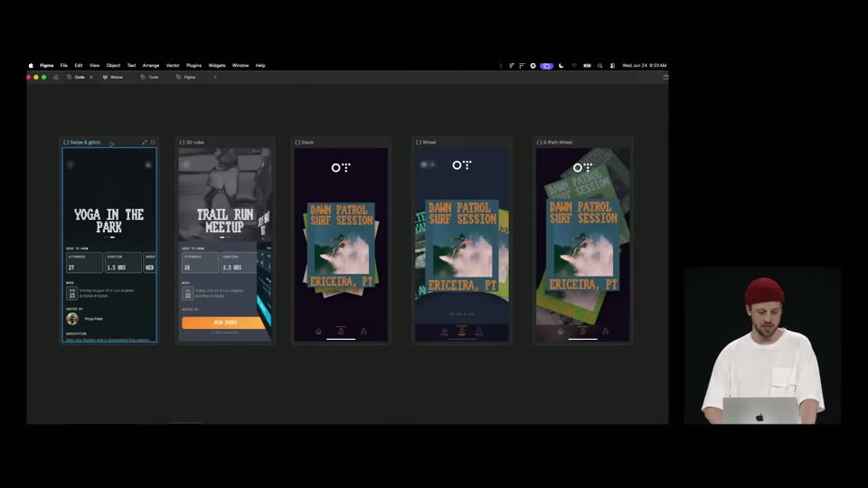Click the AUG 15 date badge

[x=72, y=293]
